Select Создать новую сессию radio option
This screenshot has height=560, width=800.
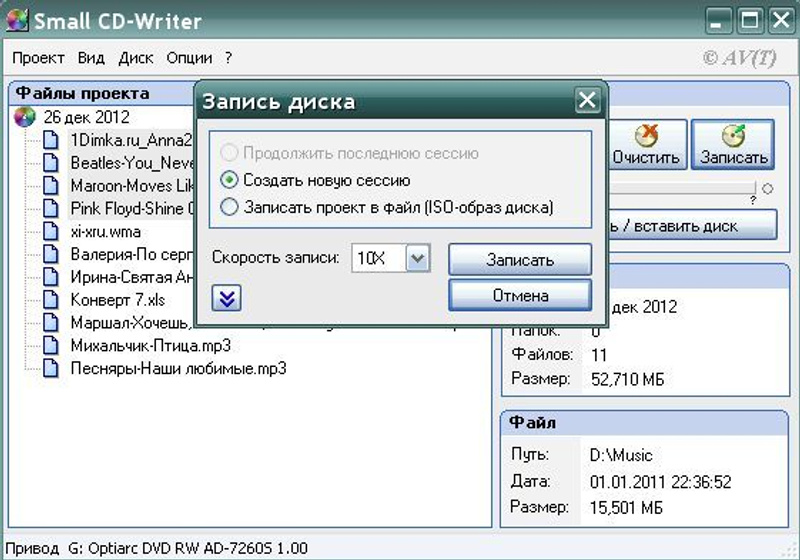point(229,180)
